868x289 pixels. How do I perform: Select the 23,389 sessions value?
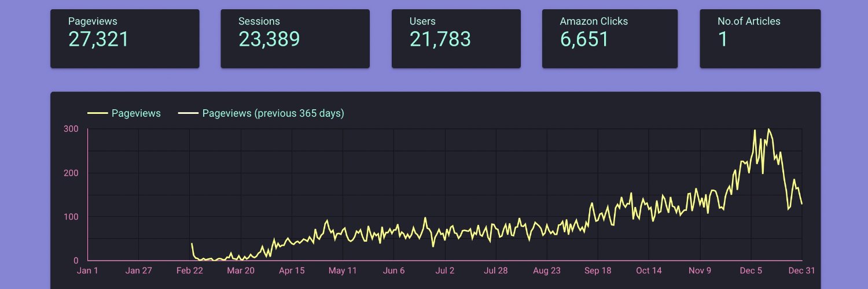coord(269,39)
